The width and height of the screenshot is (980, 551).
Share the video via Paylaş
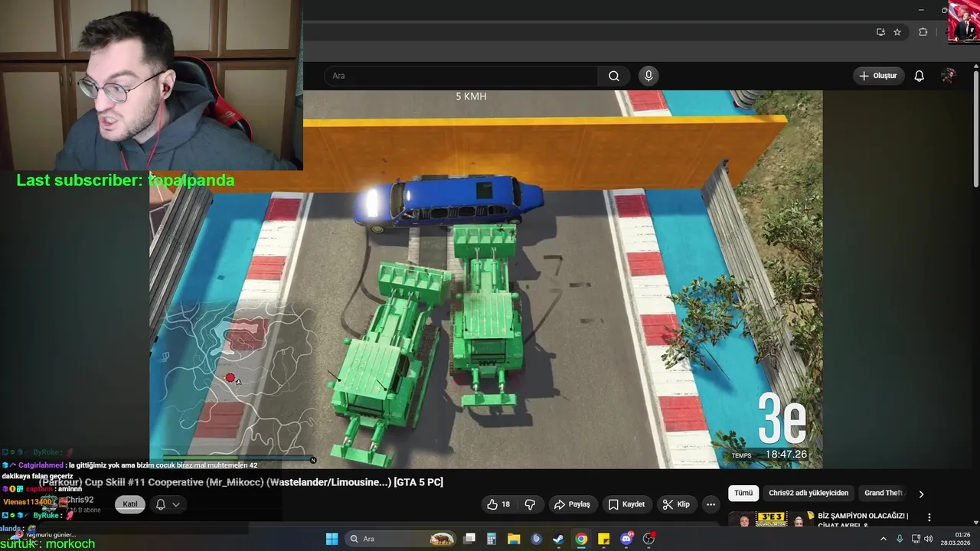point(572,504)
